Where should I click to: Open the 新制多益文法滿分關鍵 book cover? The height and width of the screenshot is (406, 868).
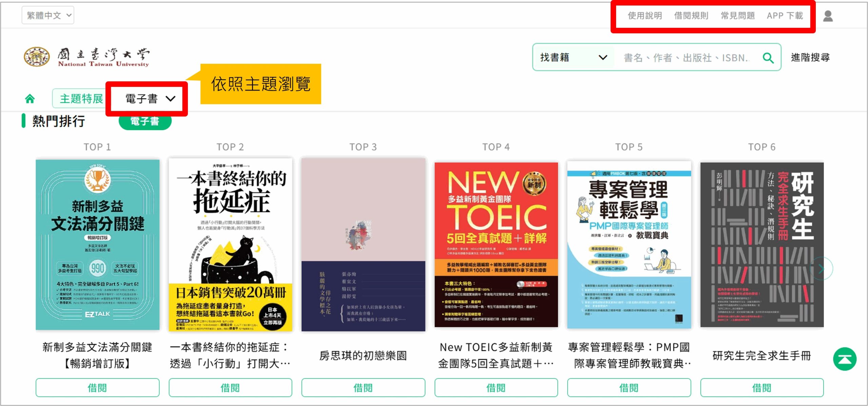click(x=98, y=245)
